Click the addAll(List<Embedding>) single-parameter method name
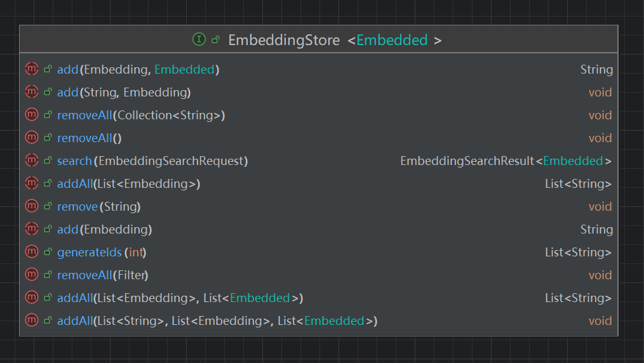Viewport: 644px width, 363px height. pos(75,183)
